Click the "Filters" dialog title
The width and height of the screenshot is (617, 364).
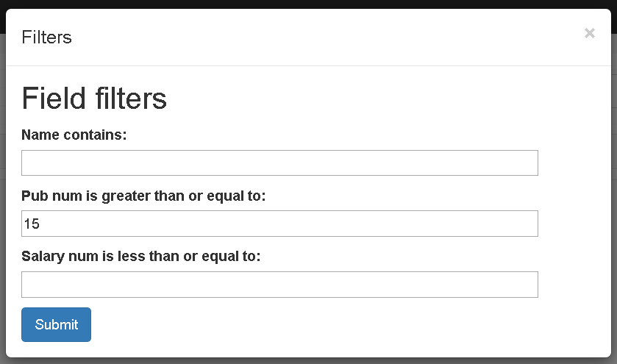click(47, 38)
